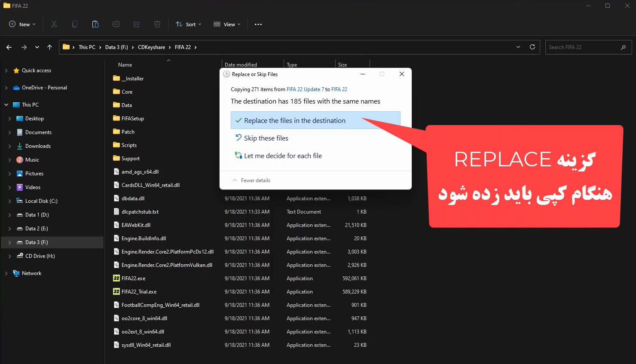Collapse the Fewer details section

pos(251,180)
